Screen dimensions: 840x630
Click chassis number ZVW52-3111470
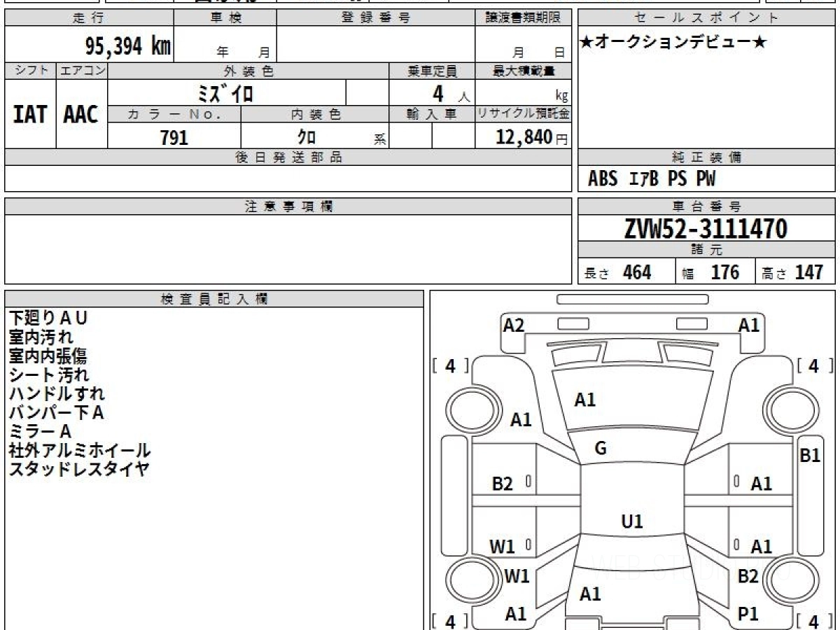[706, 229]
